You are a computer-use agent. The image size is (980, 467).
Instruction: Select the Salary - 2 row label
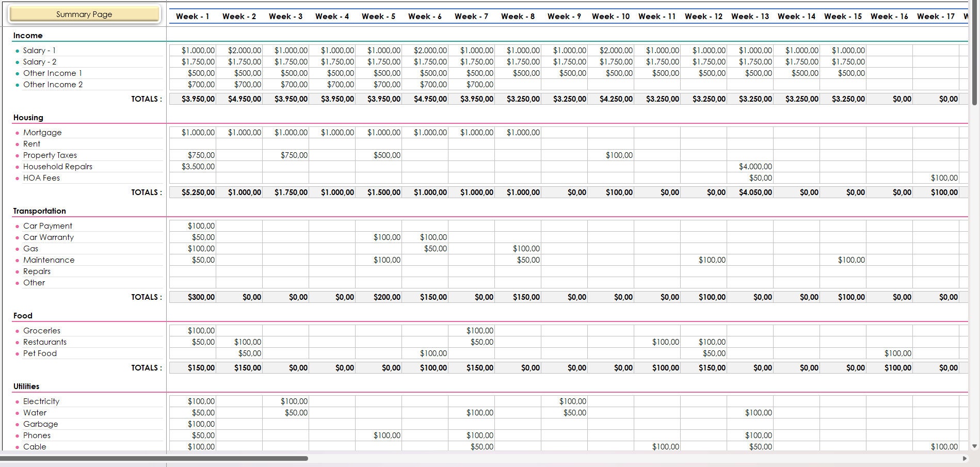[40, 62]
